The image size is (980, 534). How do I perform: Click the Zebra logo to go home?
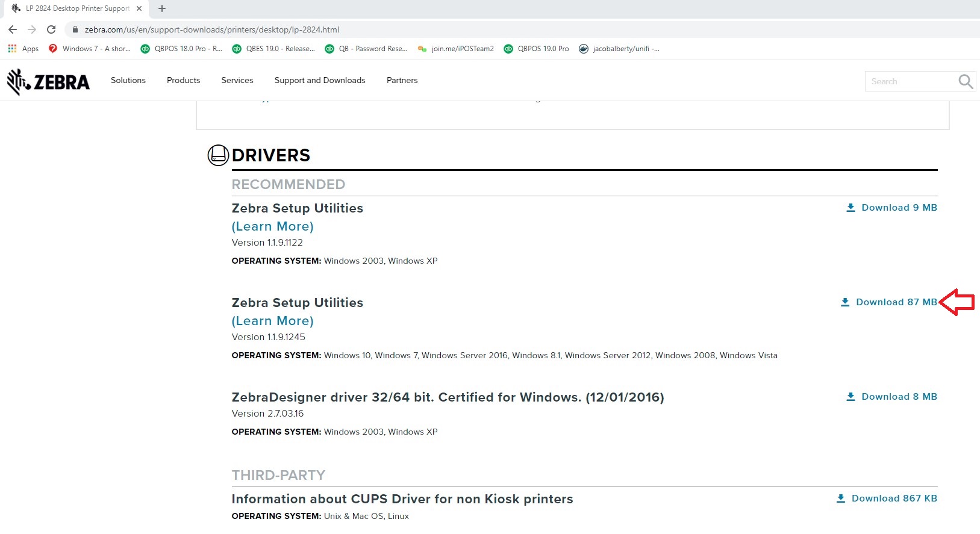coord(48,81)
